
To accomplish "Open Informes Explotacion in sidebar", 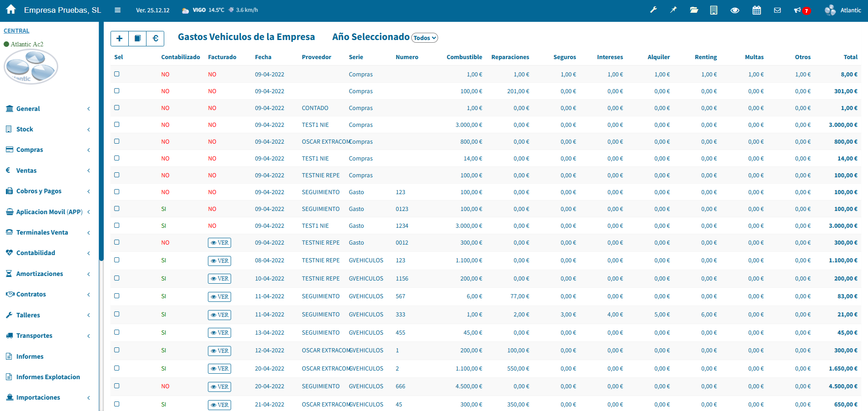I will click(x=48, y=377).
